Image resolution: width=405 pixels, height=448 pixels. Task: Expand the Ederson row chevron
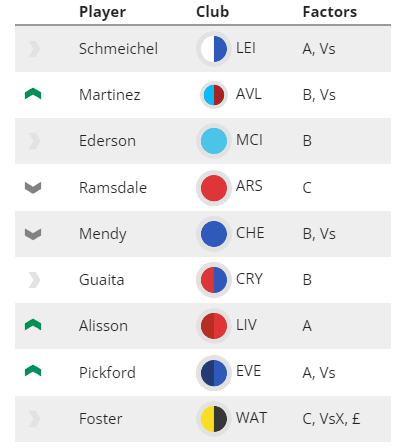click(x=34, y=141)
